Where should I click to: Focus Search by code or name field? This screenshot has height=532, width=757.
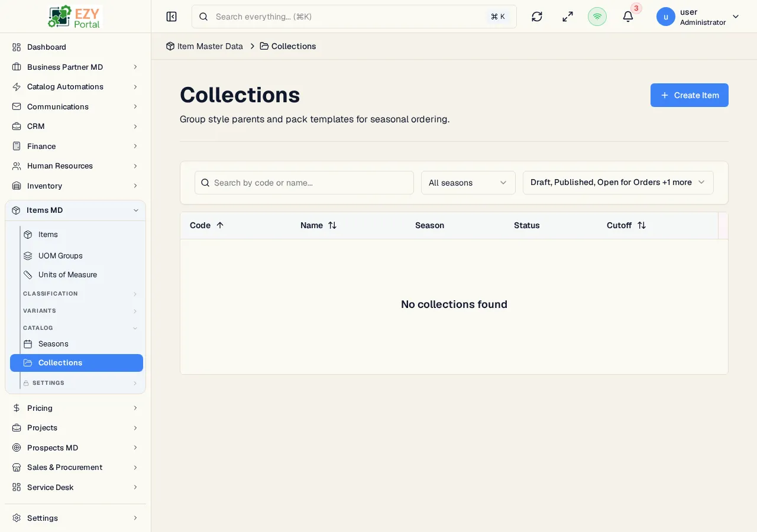[x=304, y=183]
